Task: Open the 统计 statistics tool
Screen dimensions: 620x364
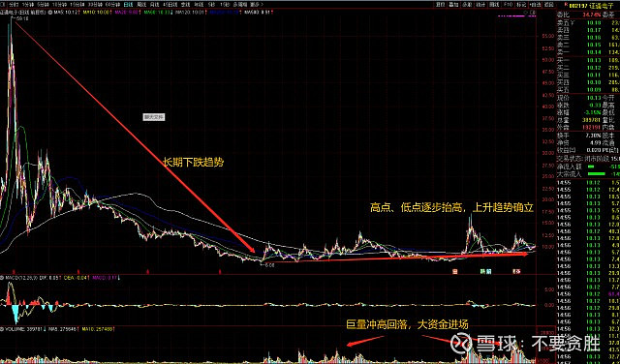Action: 480,5
